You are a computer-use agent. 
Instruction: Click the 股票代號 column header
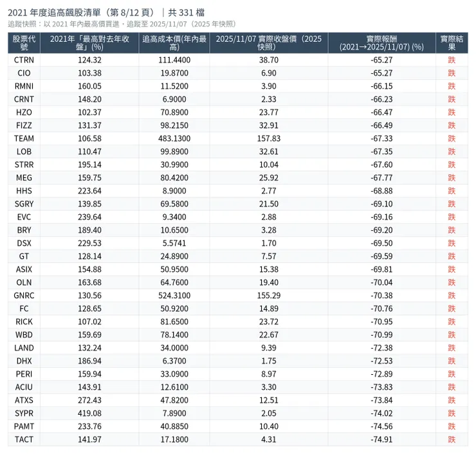tap(24, 43)
